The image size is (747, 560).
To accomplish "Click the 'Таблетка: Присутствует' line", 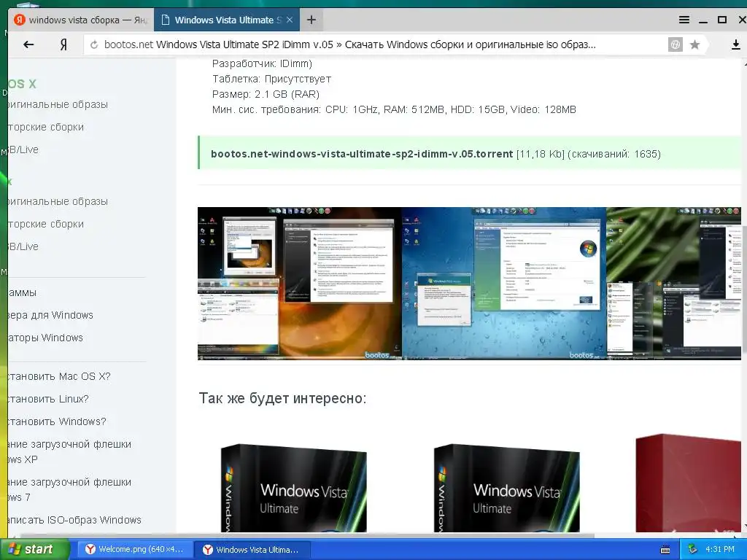I will click(x=271, y=79).
